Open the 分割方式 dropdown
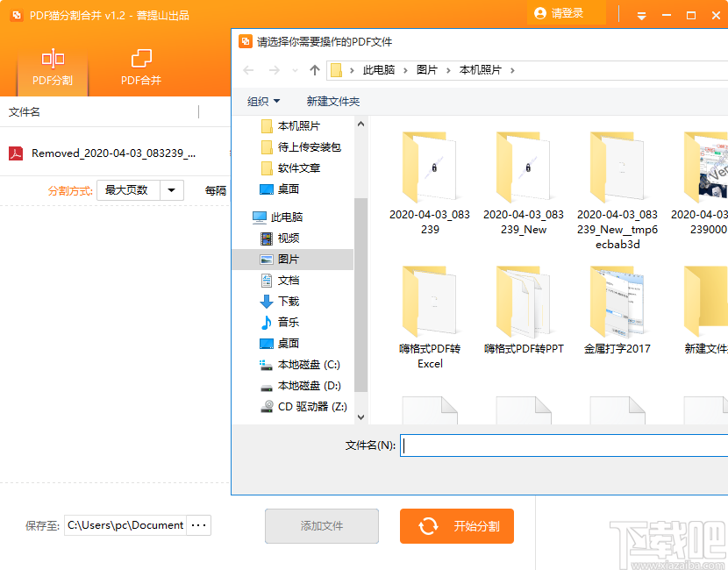 [171, 189]
